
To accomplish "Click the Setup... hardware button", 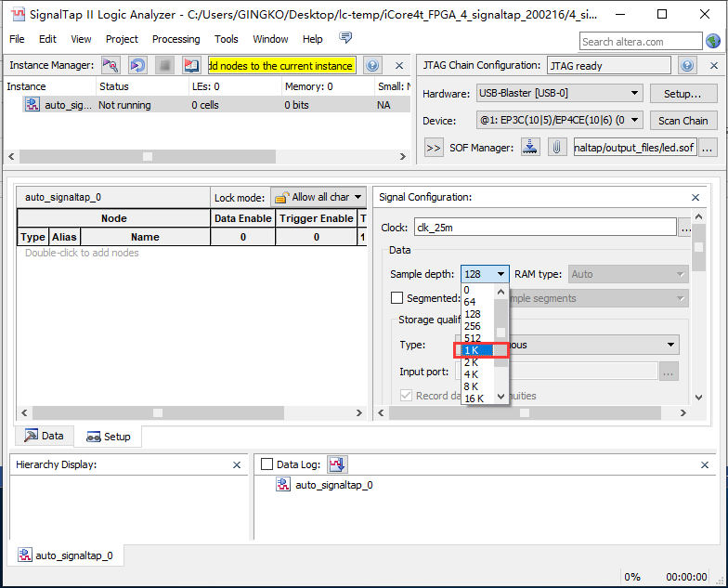I will click(682, 94).
